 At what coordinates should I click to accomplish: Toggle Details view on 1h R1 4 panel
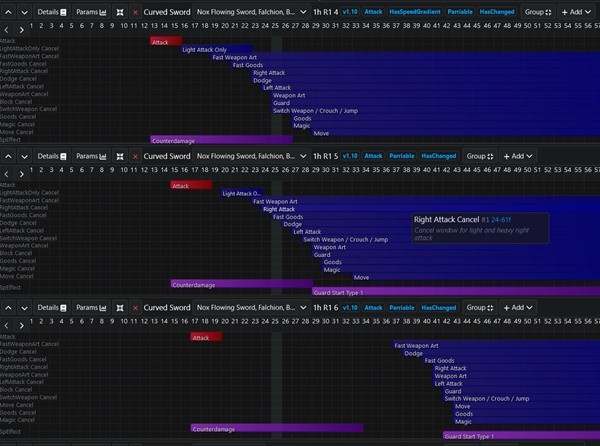click(x=52, y=12)
